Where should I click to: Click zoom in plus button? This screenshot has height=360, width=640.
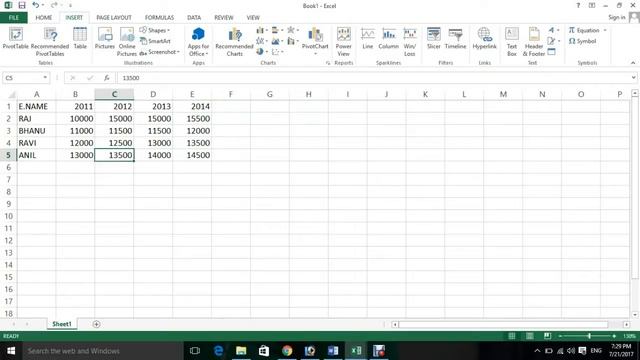pyautogui.click(x=614, y=336)
